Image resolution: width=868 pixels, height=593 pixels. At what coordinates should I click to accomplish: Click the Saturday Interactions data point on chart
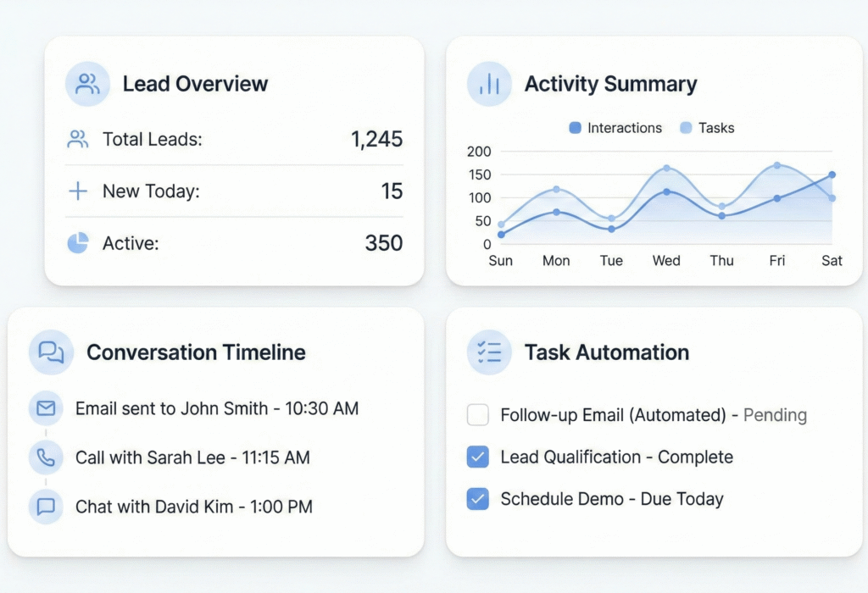pyautogui.click(x=832, y=175)
